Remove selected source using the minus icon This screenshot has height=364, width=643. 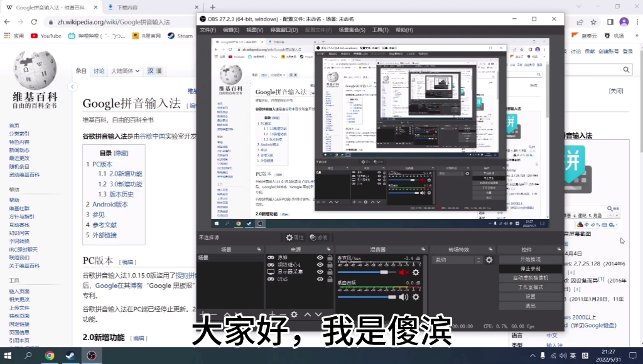click(x=282, y=314)
